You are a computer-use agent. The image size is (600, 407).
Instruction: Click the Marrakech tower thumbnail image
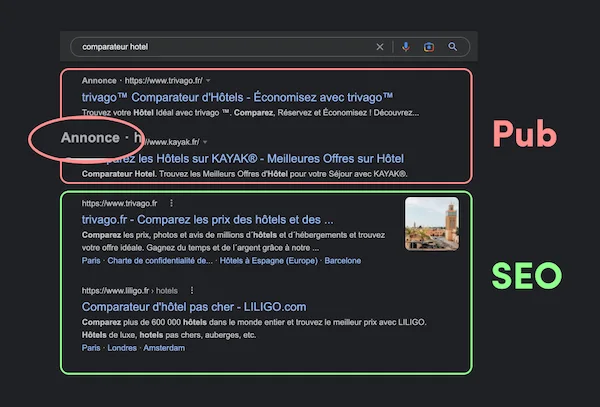click(x=432, y=224)
